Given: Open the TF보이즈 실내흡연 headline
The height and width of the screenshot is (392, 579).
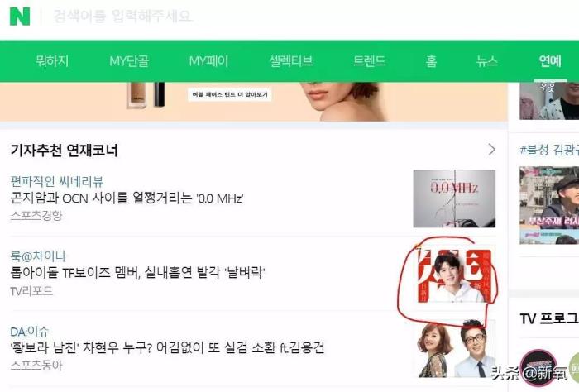Looking at the screenshot, I should (137, 273).
